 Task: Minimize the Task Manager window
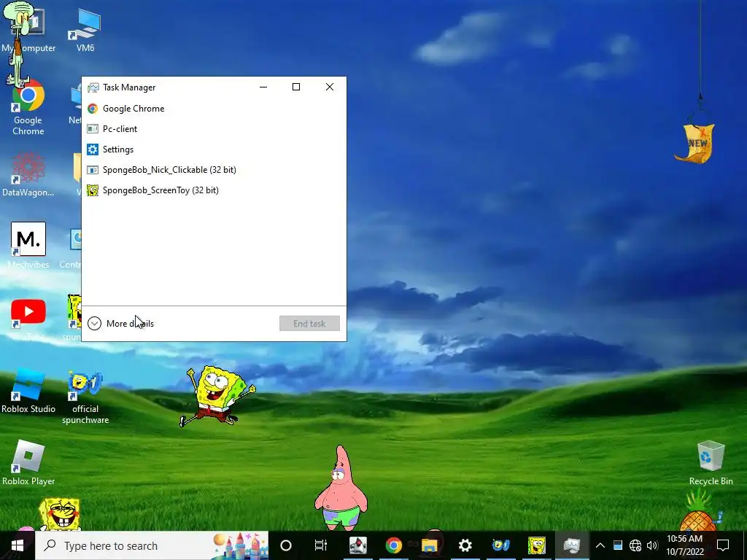pyautogui.click(x=263, y=87)
